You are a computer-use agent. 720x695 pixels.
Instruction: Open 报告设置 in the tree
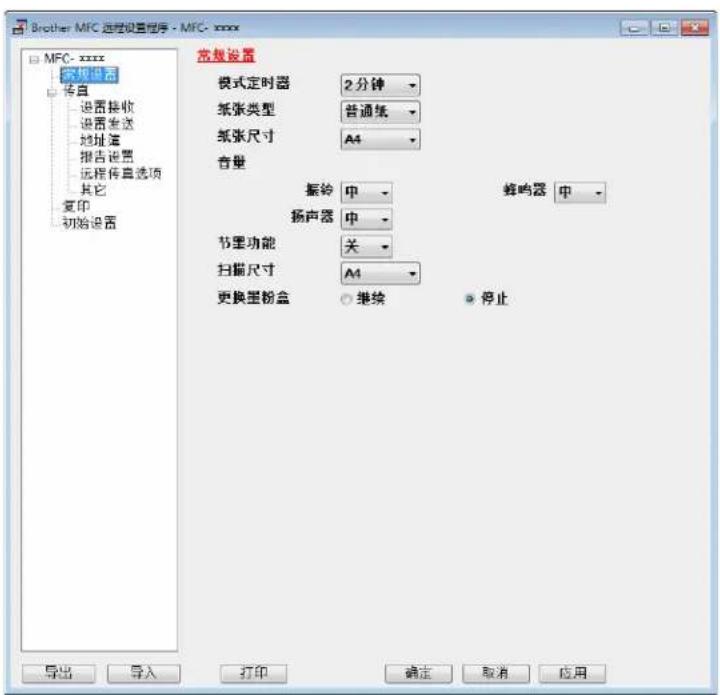[107, 157]
